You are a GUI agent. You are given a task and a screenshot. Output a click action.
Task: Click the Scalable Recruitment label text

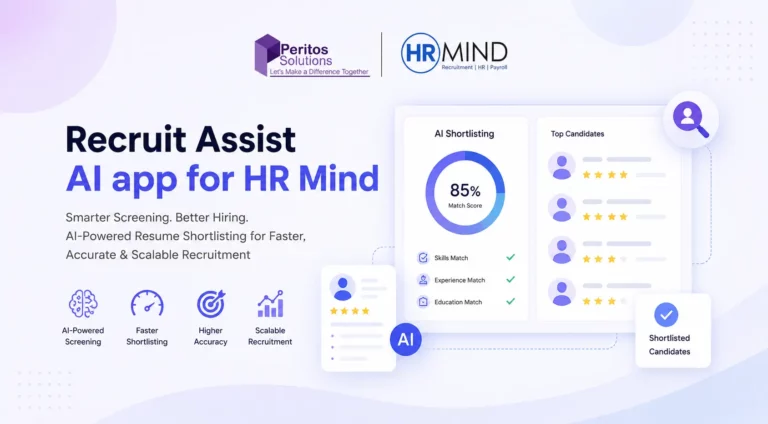270,336
